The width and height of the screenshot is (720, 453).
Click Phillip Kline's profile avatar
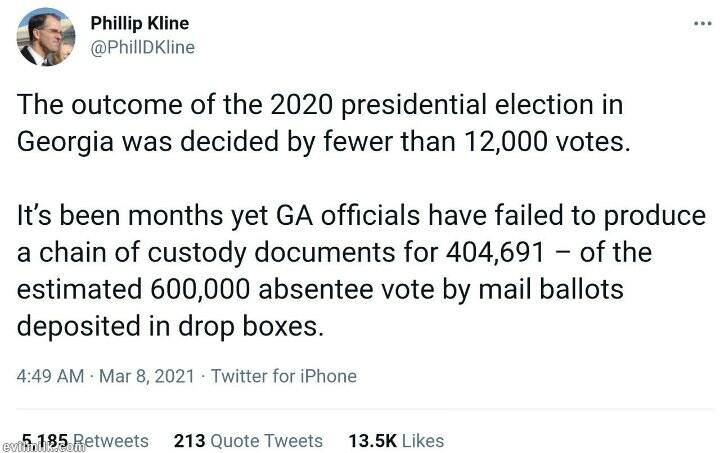[x=45, y=36]
